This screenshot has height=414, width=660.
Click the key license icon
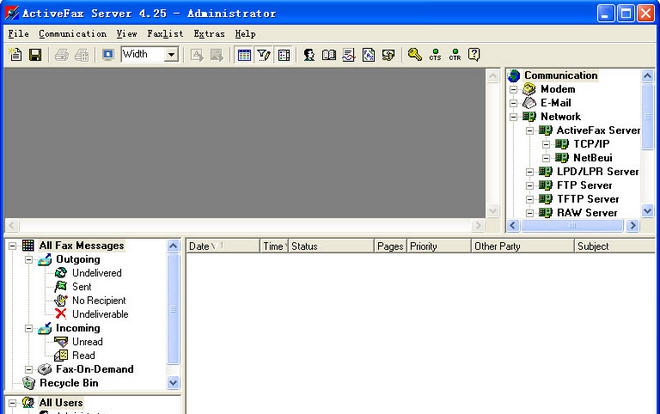415,55
